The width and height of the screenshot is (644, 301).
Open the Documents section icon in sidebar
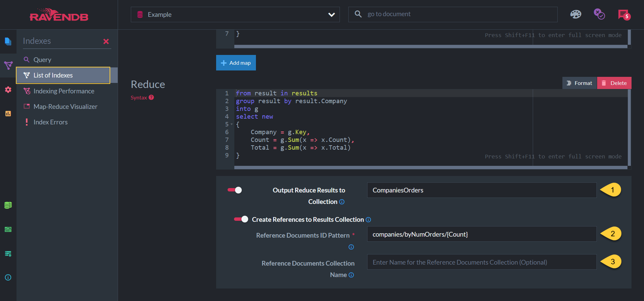coord(8,41)
